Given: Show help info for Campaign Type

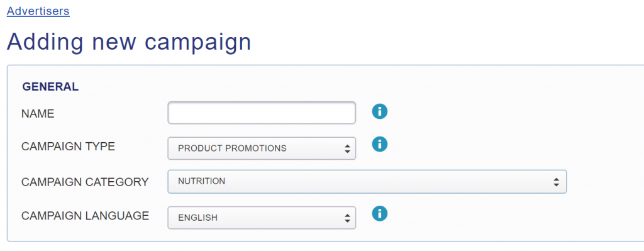Looking at the screenshot, I should click(379, 144).
